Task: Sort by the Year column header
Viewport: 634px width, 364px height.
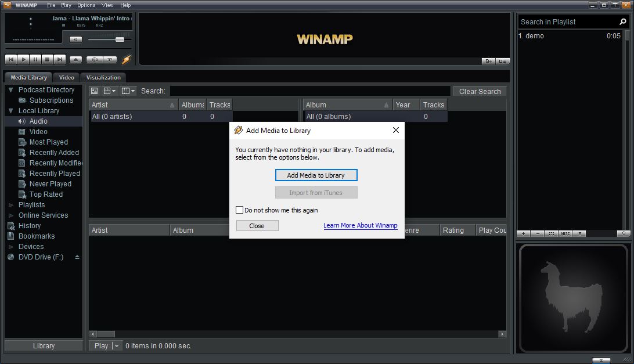Action: coord(406,104)
